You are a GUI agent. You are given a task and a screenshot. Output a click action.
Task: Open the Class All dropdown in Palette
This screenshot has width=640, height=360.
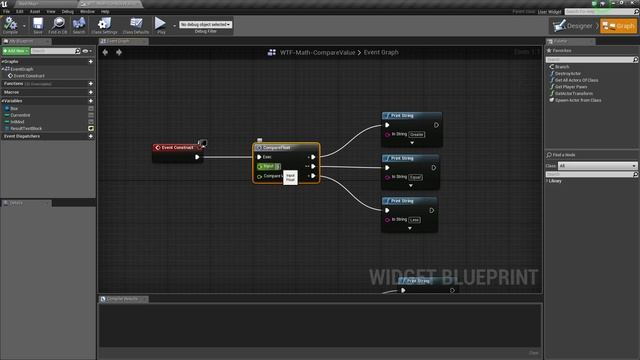coord(597,166)
